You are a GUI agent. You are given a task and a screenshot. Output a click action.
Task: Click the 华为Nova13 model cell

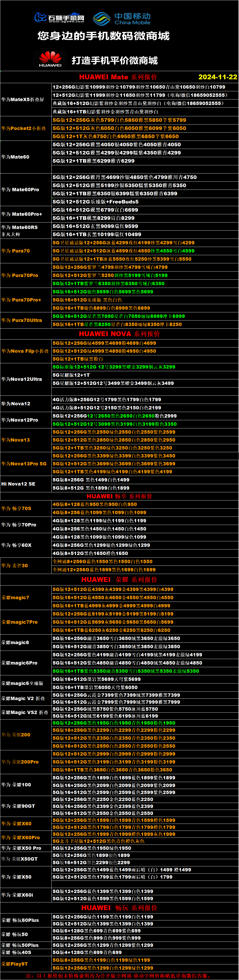point(25,440)
